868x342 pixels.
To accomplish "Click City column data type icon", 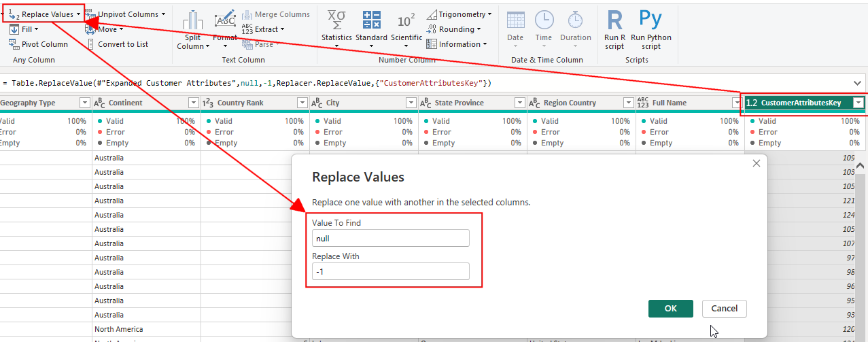I will (x=317, y=103).
